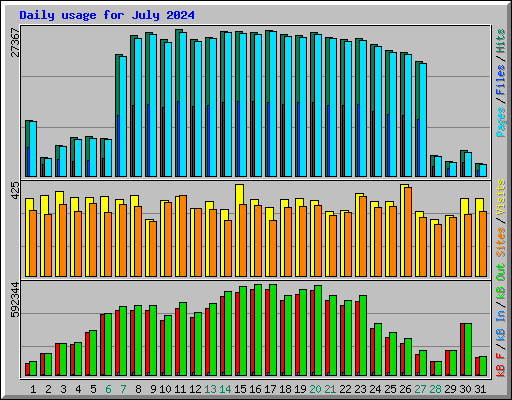The height and width of the screenshot is (400, 512).
Task: Click day 16 on the x-axis
Action: [255, 389]
